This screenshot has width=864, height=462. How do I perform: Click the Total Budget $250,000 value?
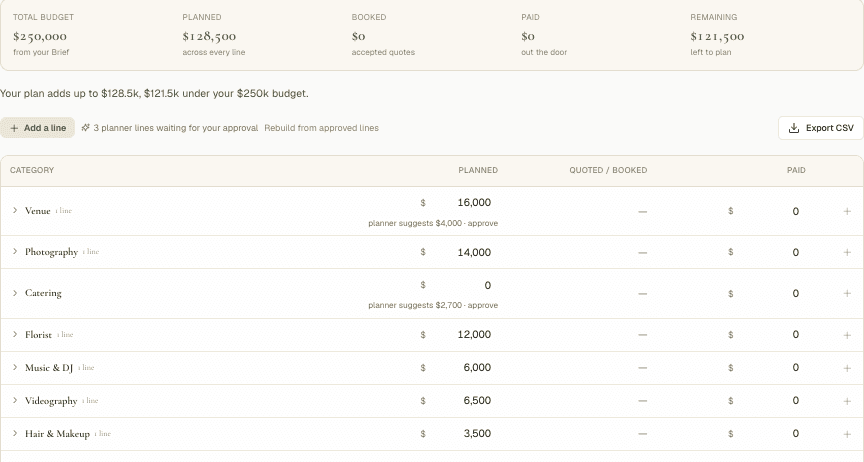40,36
